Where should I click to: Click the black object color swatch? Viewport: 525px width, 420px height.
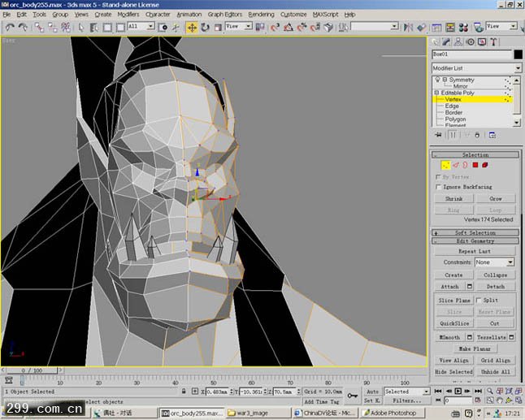[x=518, y=55]
